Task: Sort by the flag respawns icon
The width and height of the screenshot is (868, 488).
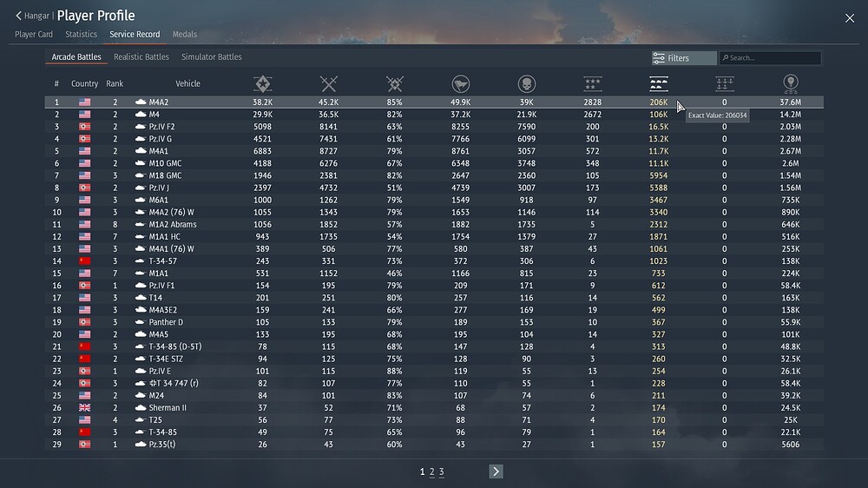Action: pyautogui.click(x=460, y=83)
